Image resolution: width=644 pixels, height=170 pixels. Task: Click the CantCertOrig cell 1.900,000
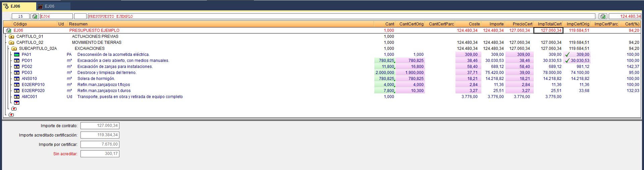pos(411,73)
